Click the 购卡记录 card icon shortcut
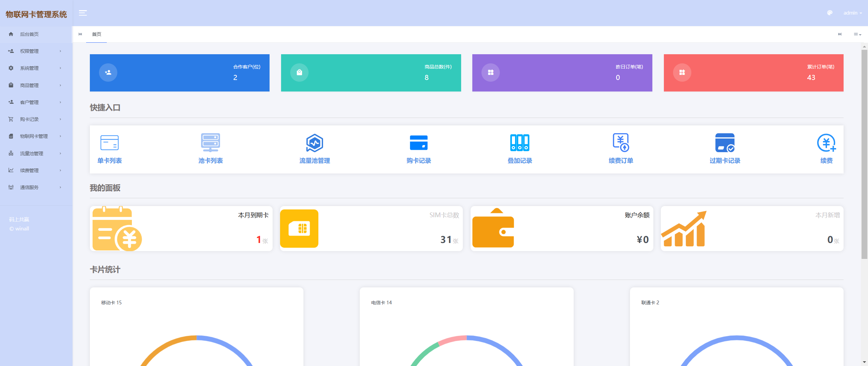Screen dimensions: 868x366 coord(418,143)
